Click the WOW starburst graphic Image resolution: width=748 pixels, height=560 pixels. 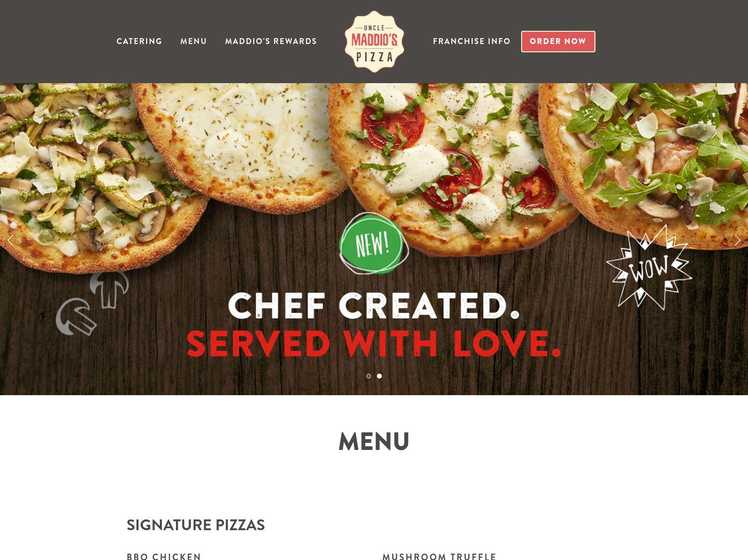click(x=649, y=267)
